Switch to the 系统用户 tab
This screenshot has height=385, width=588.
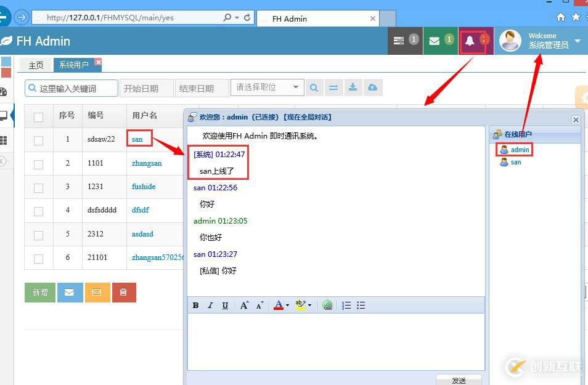tap(73, 65)
